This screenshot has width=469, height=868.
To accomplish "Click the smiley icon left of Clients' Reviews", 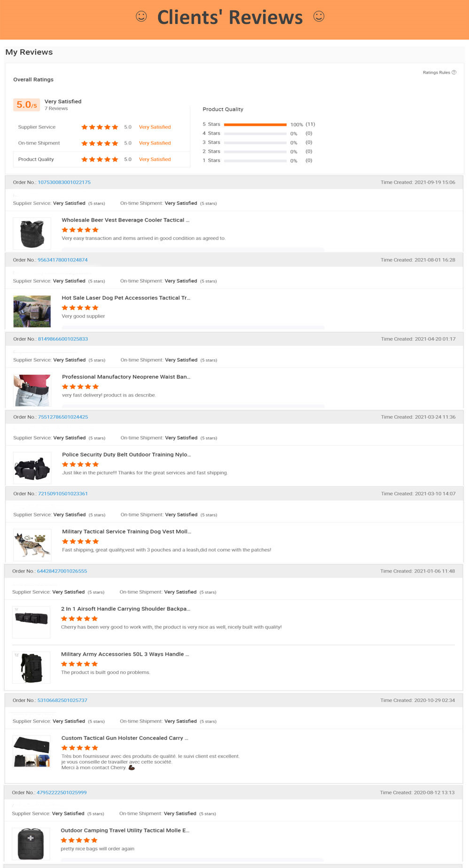I will [141, 16].
